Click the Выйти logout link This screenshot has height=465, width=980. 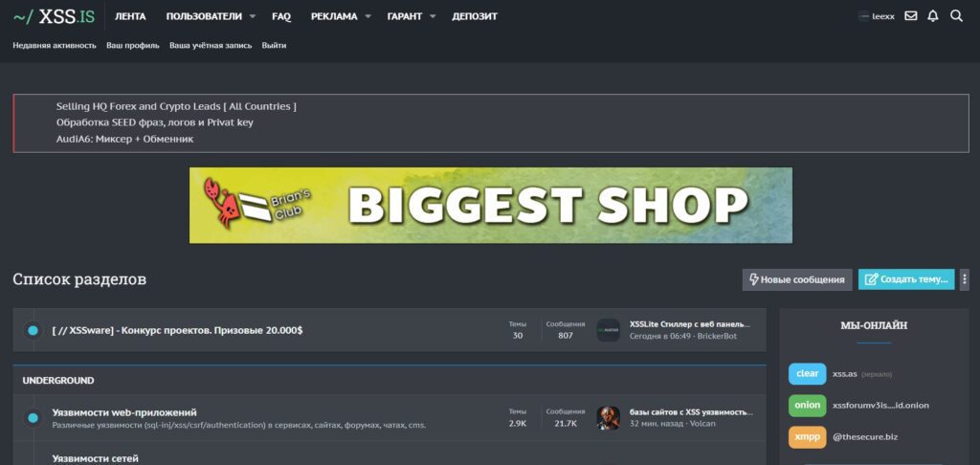point(274,46)
